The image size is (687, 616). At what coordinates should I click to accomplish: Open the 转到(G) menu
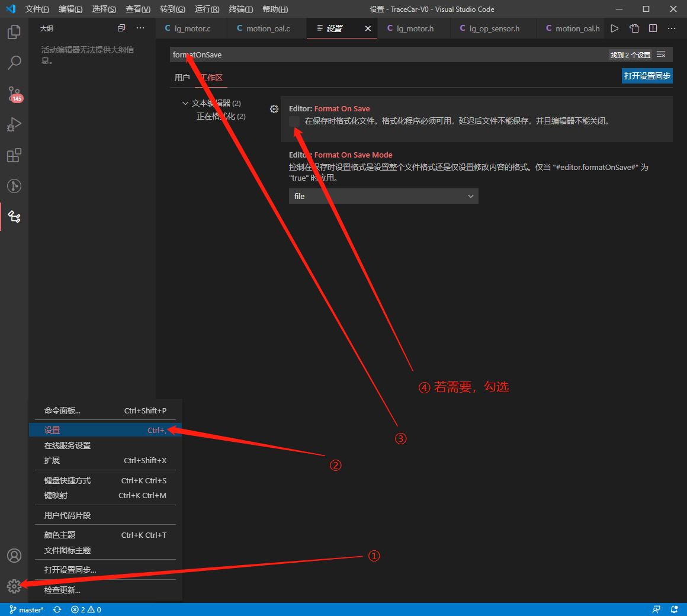click(x=172, y=9)
